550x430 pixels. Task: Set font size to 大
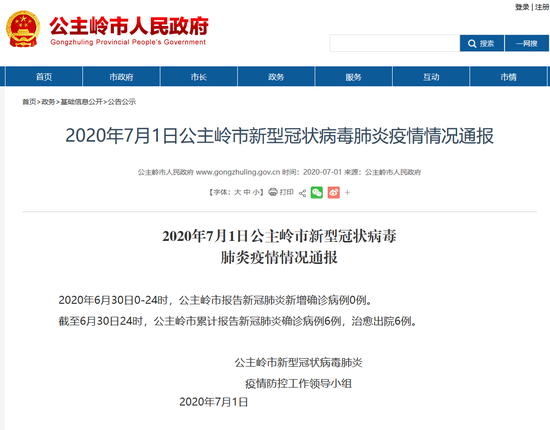(x=237, y=192)
